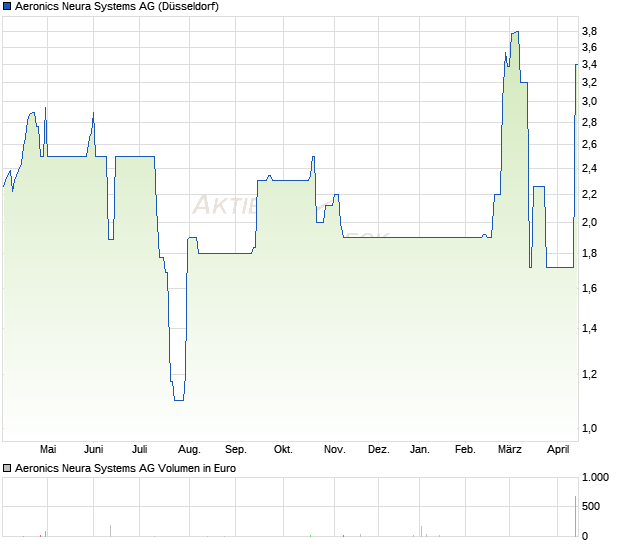This screenshot has width=620, height=546.
Task: Click the tall green volume bar in April
Action: 575,516
